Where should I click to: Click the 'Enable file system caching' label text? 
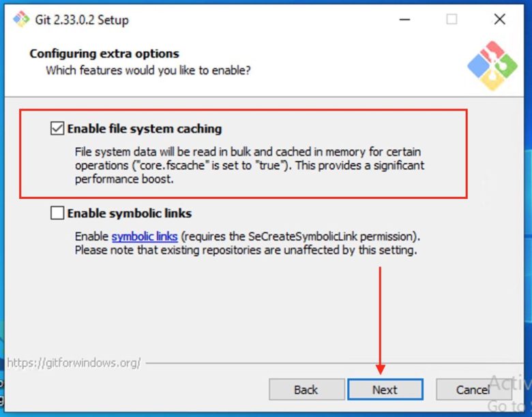coord(145,129)
